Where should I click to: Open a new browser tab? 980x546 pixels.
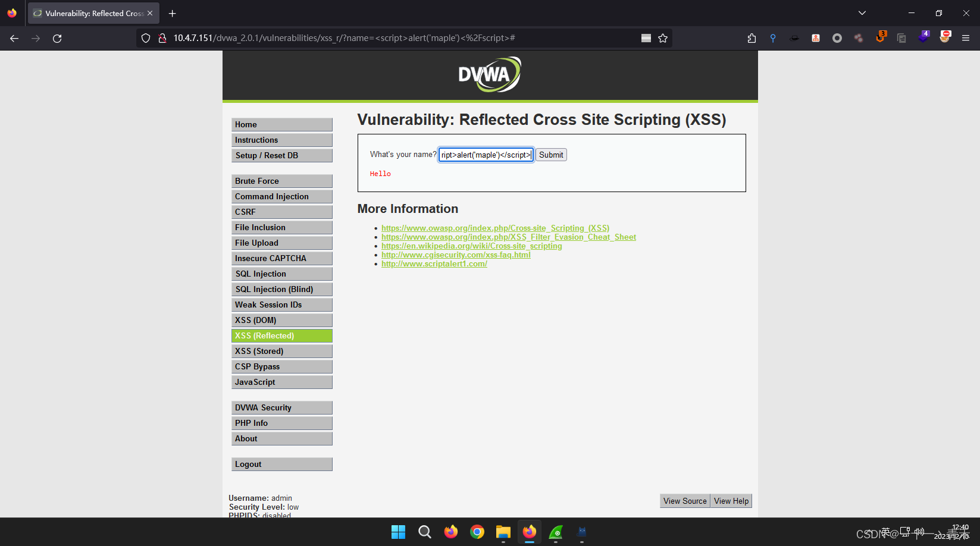pos(173,13)
